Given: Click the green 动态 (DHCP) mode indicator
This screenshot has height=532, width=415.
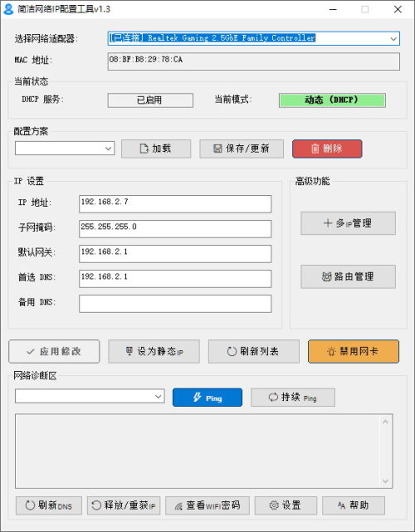Looking at the screenshot, I should 332,100.
